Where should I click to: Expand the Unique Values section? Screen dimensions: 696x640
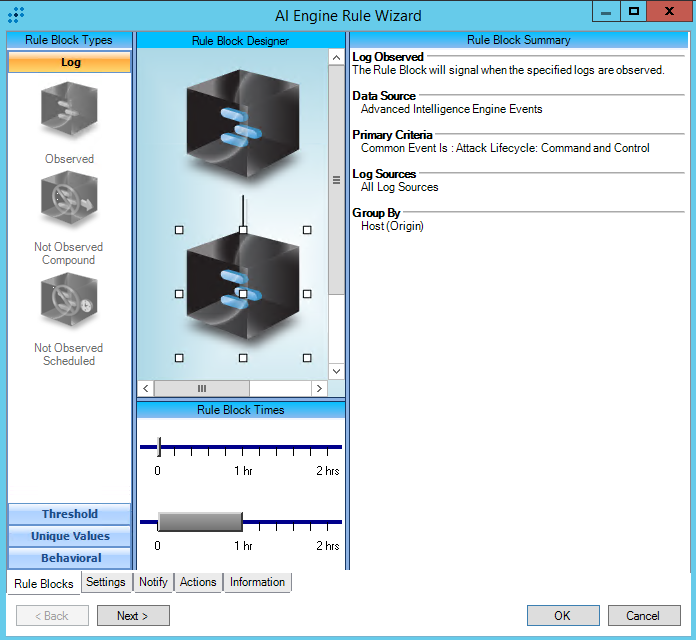pos(70,536)
